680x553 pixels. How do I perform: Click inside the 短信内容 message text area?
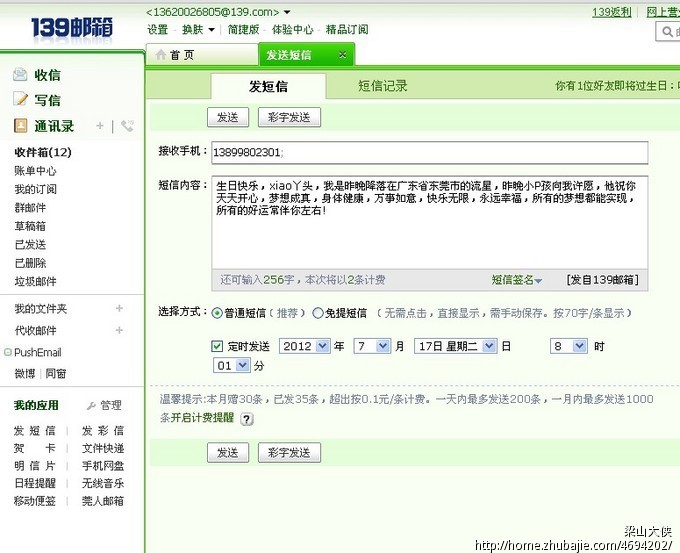click(430, 223)
